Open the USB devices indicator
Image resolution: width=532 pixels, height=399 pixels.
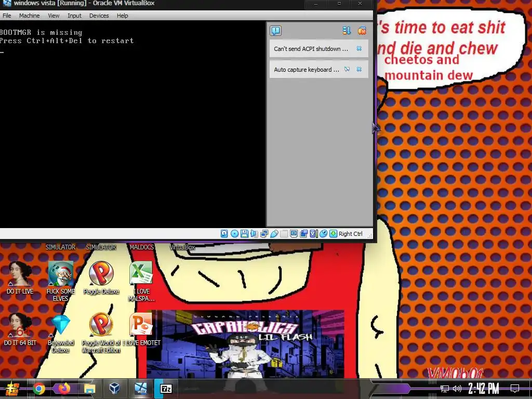(x=274, y=233)
